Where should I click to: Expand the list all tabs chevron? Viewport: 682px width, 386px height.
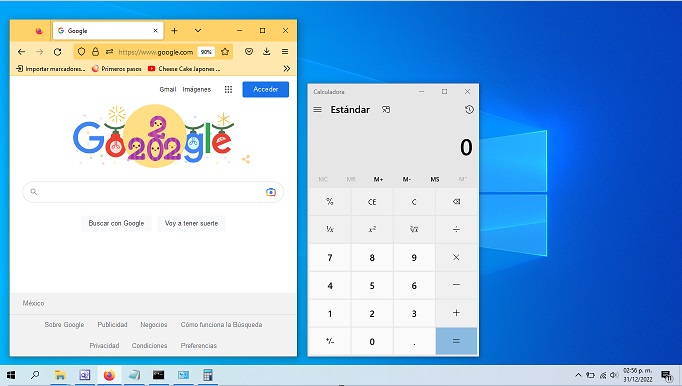(198, 30)
